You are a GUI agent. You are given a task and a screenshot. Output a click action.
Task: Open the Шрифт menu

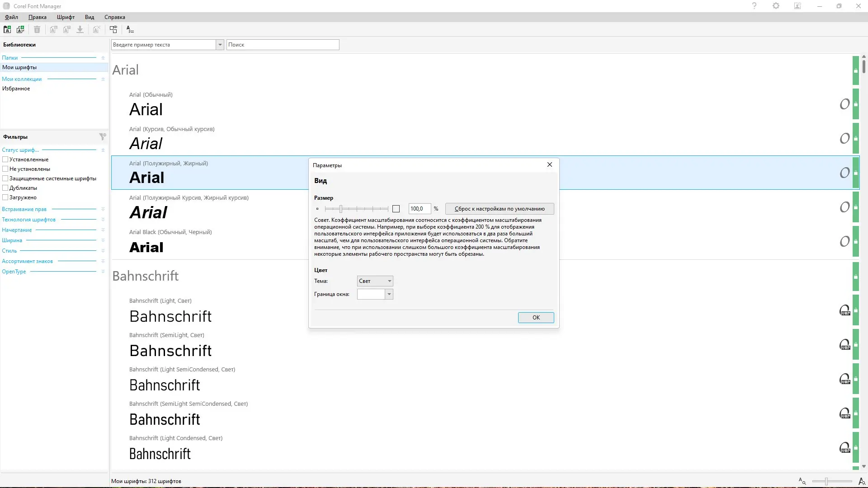pyautogui.click(x=66, y=17)
